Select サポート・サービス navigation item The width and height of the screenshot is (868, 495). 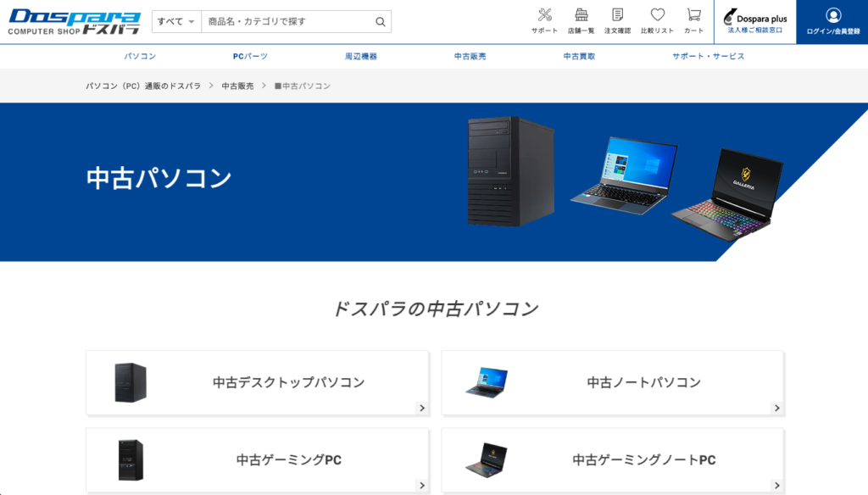708,56
